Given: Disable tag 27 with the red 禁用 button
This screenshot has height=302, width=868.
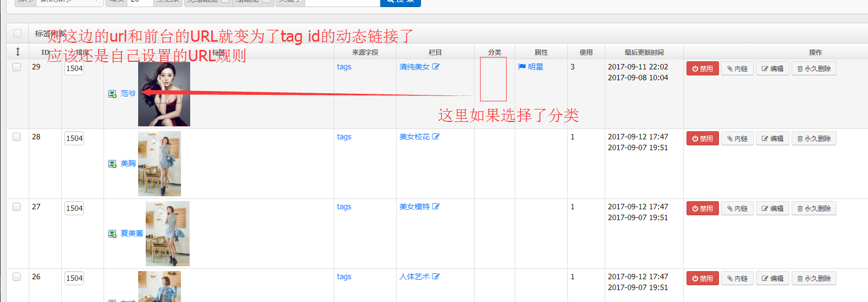Looking at the screenshot, I should point(703,209).
